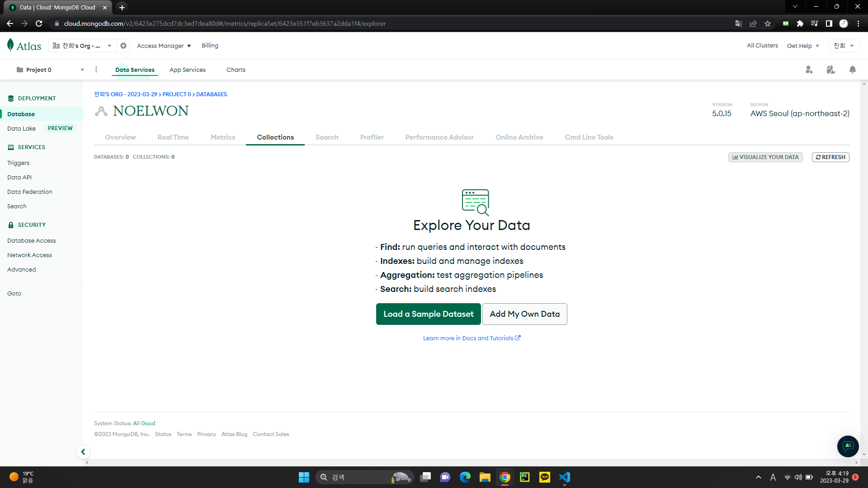The width and height of the screenshot is (868, 488).
Task: Open the Charts tab
Action: [x=236, y=70]
